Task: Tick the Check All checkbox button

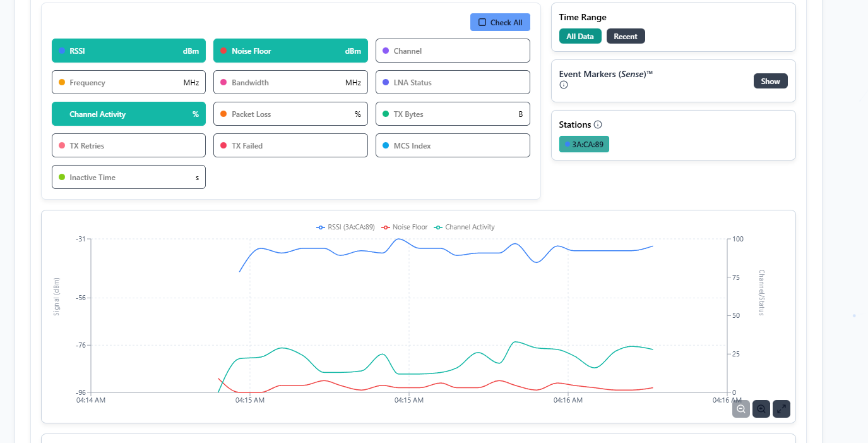Action: [500, 22]
